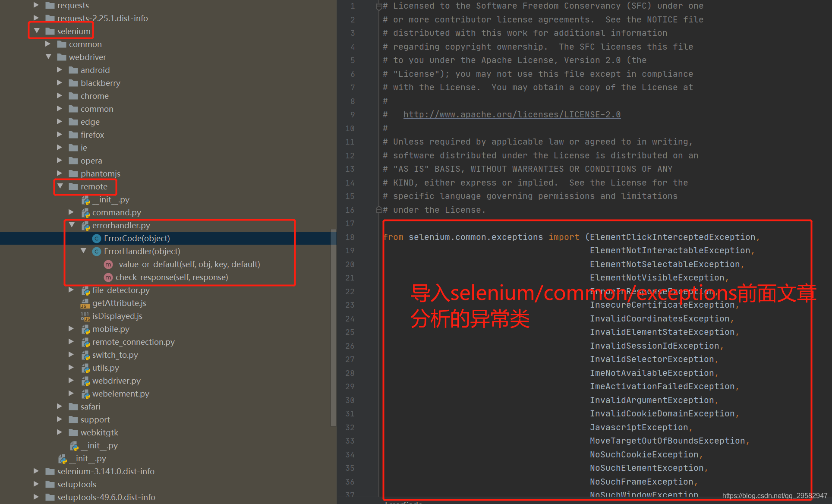Select the webkitgtk folder
832x504 pixels.
(99, 432)
